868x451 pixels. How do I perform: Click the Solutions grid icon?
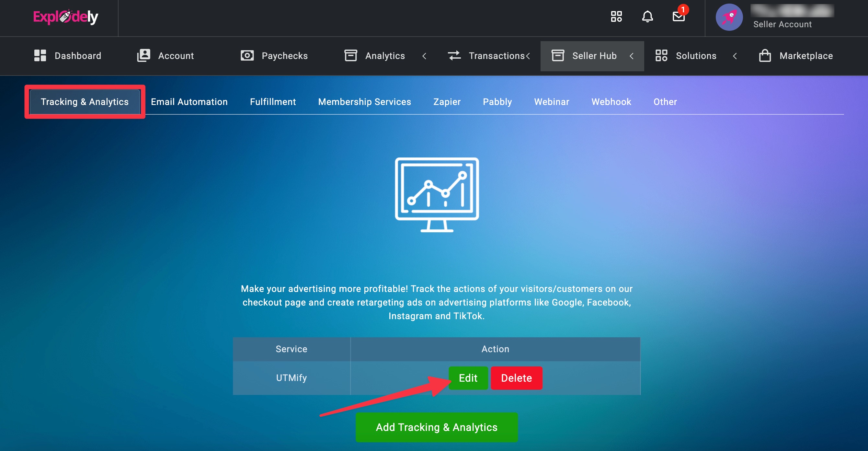pos(661,56)
